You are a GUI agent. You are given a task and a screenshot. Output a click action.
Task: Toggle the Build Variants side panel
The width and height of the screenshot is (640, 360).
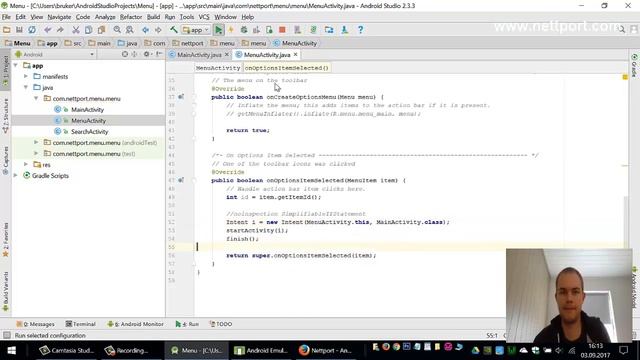click(5, 292)
